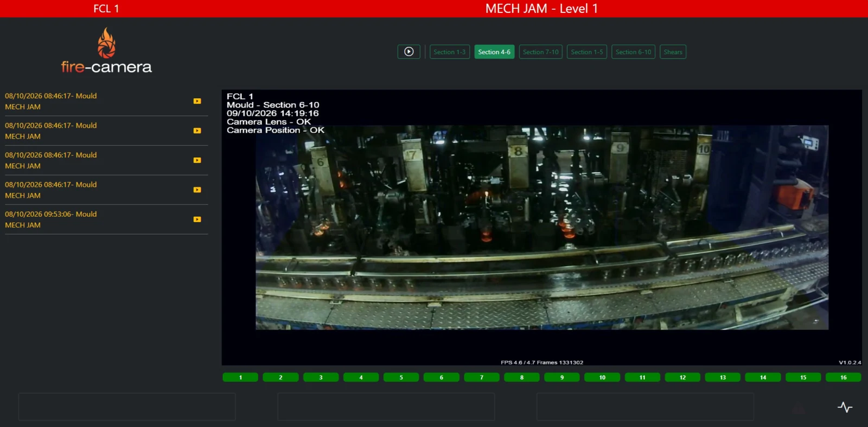Image resolution: width=868 pixels, height=427 pixels.
Task: Select the green button marked 15
Action: [803, 377]
